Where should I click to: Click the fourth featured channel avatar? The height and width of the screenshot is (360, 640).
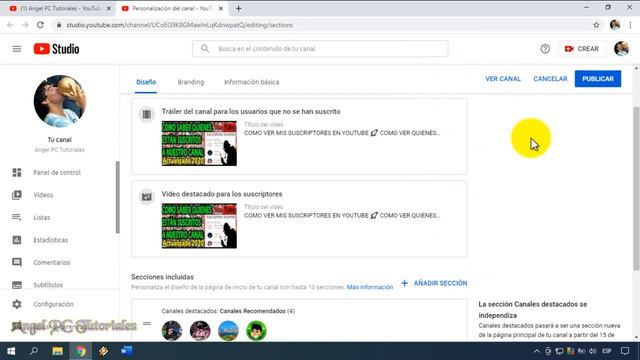coord(256,330)
